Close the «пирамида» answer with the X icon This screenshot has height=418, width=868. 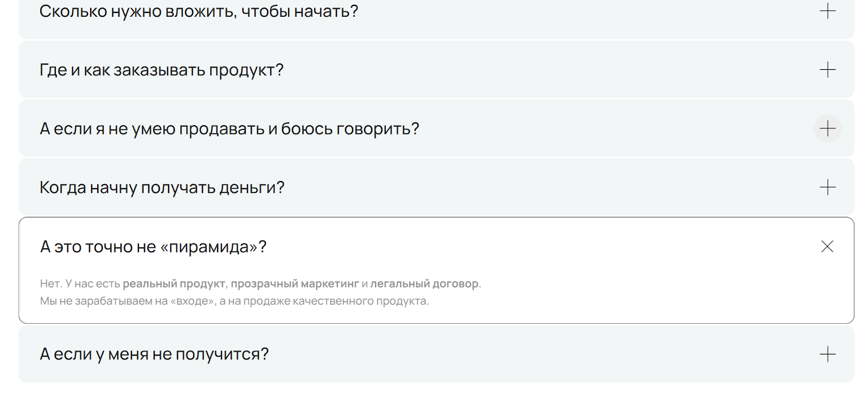(827, 247)
